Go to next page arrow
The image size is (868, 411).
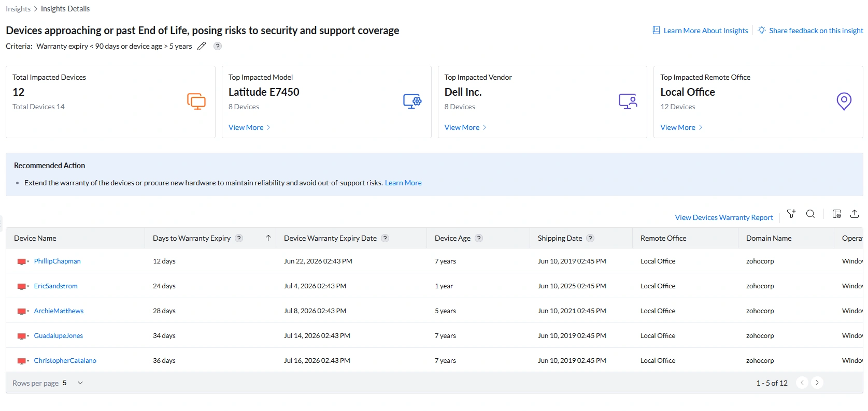(x=817, y=383)
